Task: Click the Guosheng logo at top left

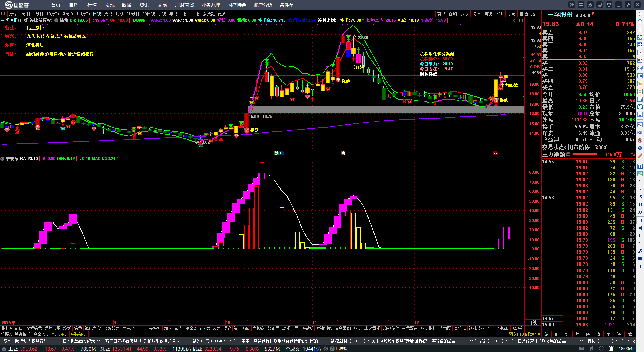Action: (x=16, y=5)
